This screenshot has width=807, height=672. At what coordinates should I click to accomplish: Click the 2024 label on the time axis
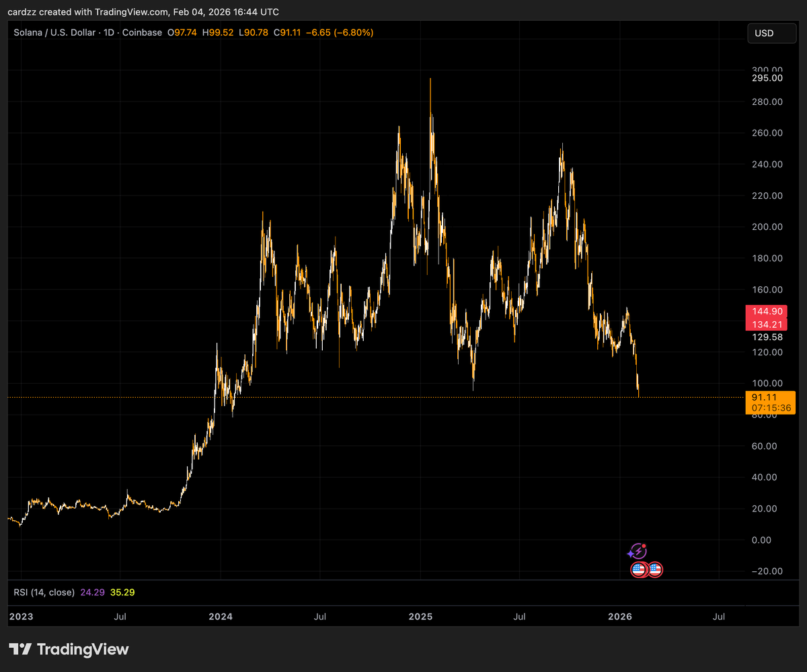coord(221,616)
